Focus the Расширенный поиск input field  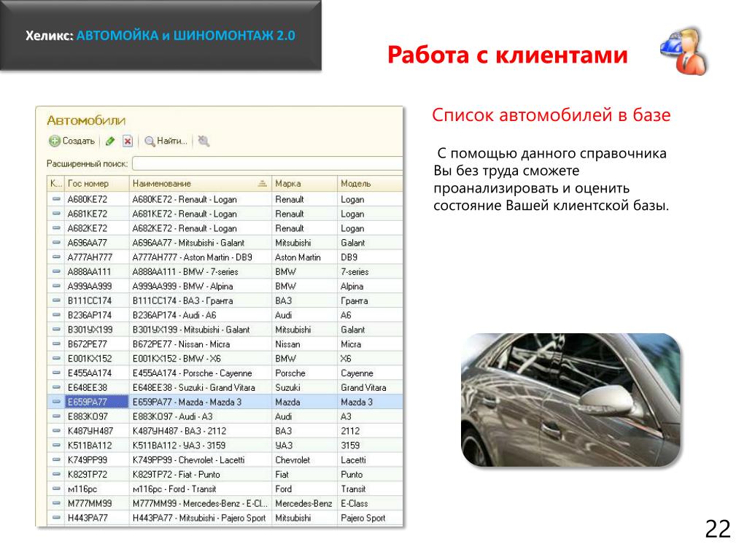point(268,163)
